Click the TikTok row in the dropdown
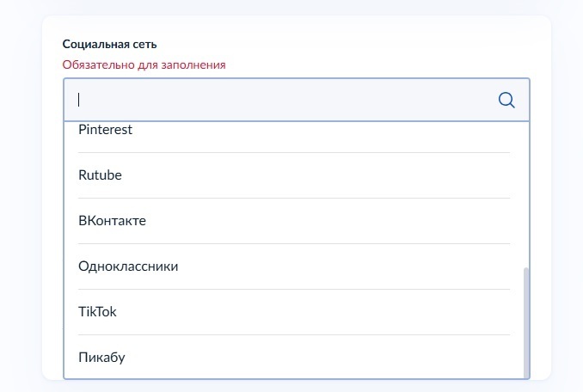Screen dimensions: 583x392 coord(292,312)
